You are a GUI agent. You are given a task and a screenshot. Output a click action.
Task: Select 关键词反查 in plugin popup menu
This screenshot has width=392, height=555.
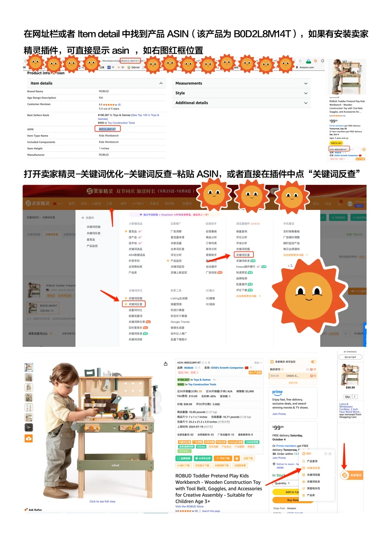click(313, 468)
